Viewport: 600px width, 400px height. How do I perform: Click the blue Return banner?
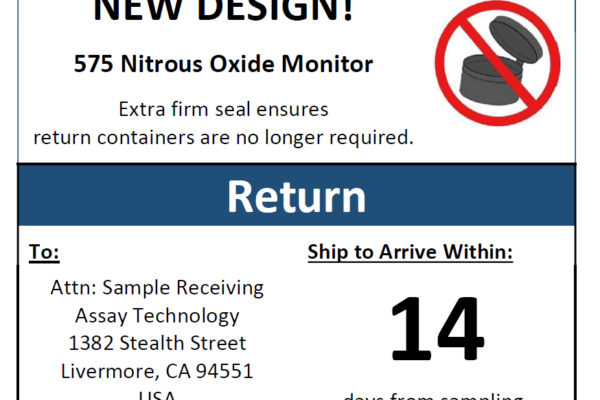point(297,195)
